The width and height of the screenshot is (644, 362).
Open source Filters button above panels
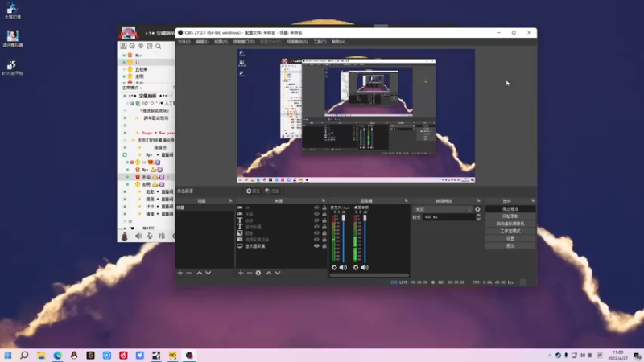pyautogui.click(x=272, y=191)
